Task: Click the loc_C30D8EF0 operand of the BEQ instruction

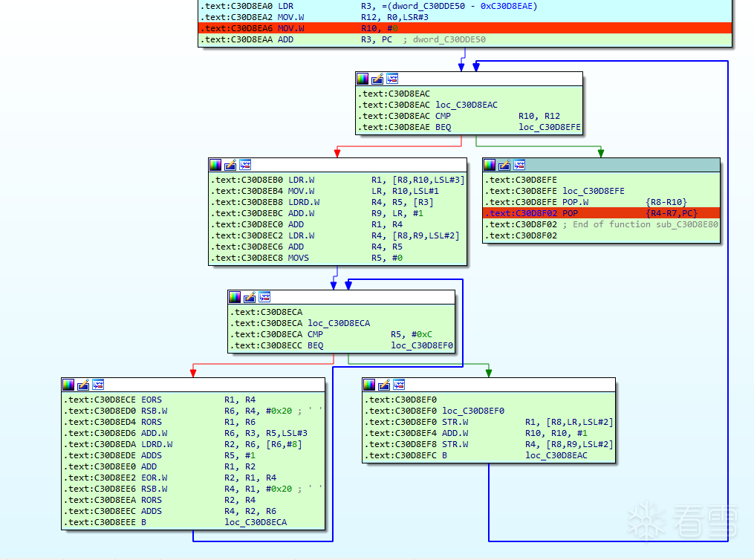Action: pyautogui.click(x=422, y=345)
